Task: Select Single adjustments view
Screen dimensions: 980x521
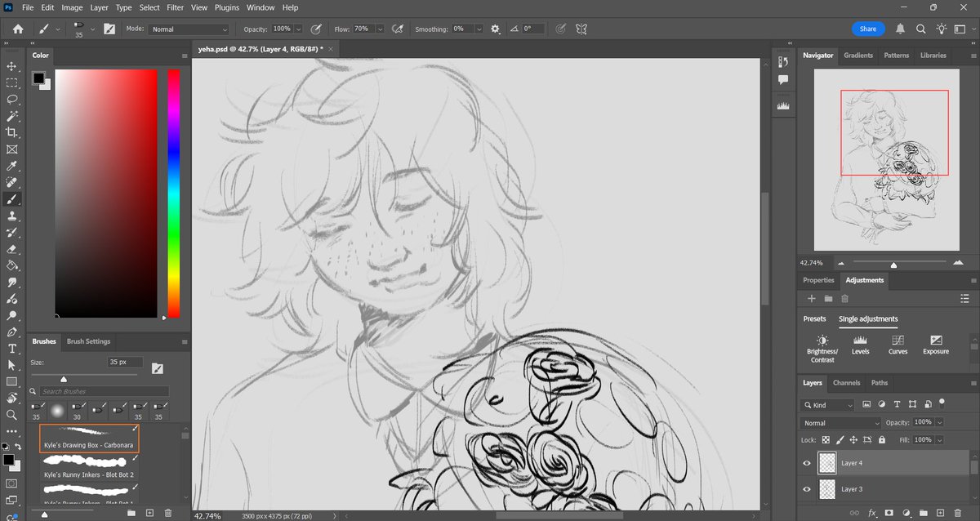Action: [x=868, y=319]
